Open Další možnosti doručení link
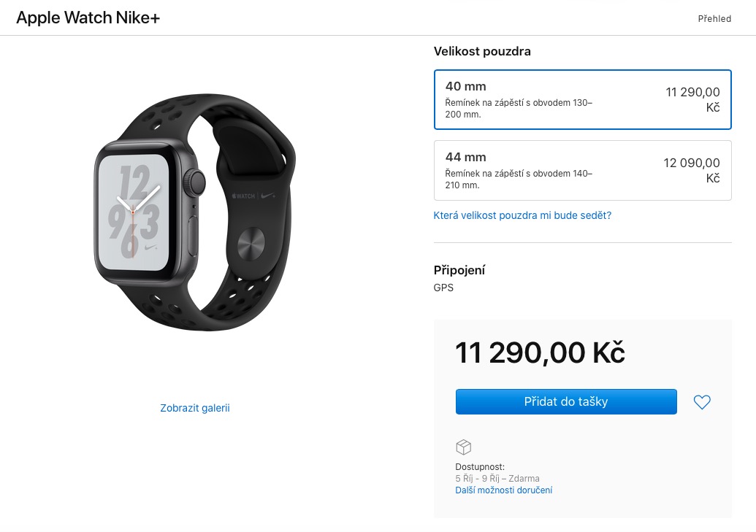The height and width of the screenshot is (532, 756). click(504, 490)
